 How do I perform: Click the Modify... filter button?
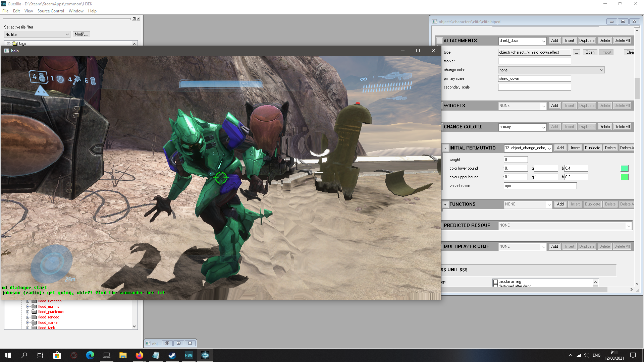point(81,34)
